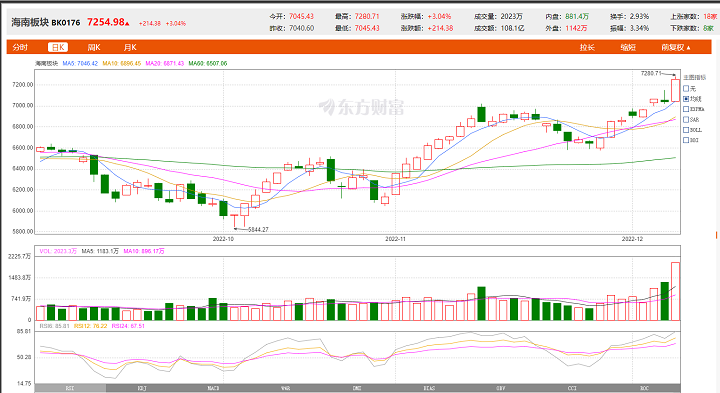Switch sub-chart to MACD indicator tab
This screenshot has width=720, height=393.
(214, 388)
